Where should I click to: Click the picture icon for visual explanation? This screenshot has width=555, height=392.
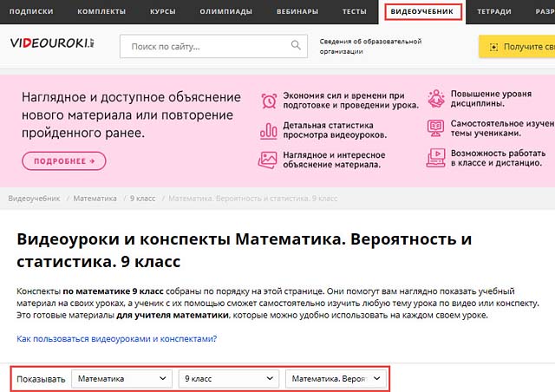pyautogui.click(x=268, y=159)
